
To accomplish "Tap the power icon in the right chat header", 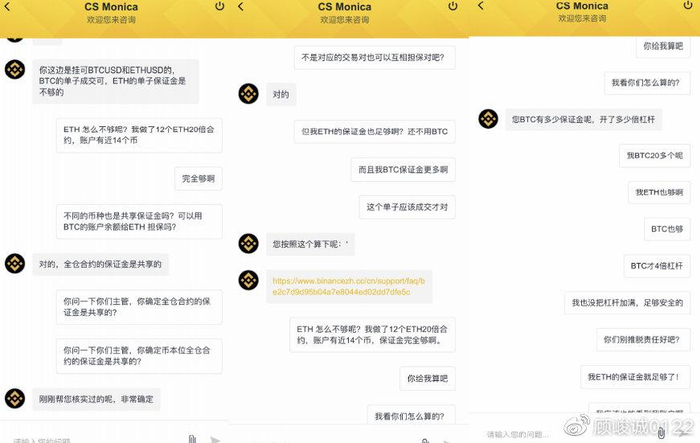I will tap(688, 5).
